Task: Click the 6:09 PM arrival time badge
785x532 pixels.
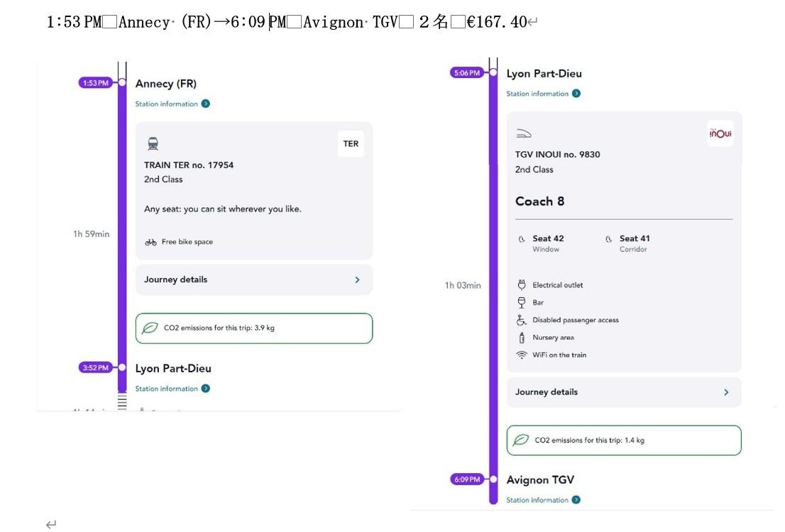Action: pyautogui.click(x=466, y=480)
